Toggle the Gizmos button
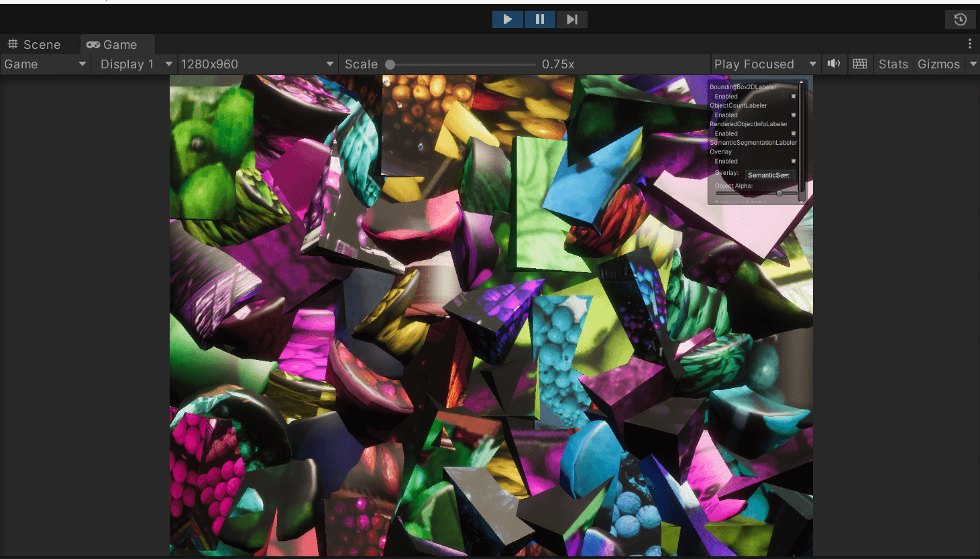This screenshot has width=980, height=559. point(939,64)
